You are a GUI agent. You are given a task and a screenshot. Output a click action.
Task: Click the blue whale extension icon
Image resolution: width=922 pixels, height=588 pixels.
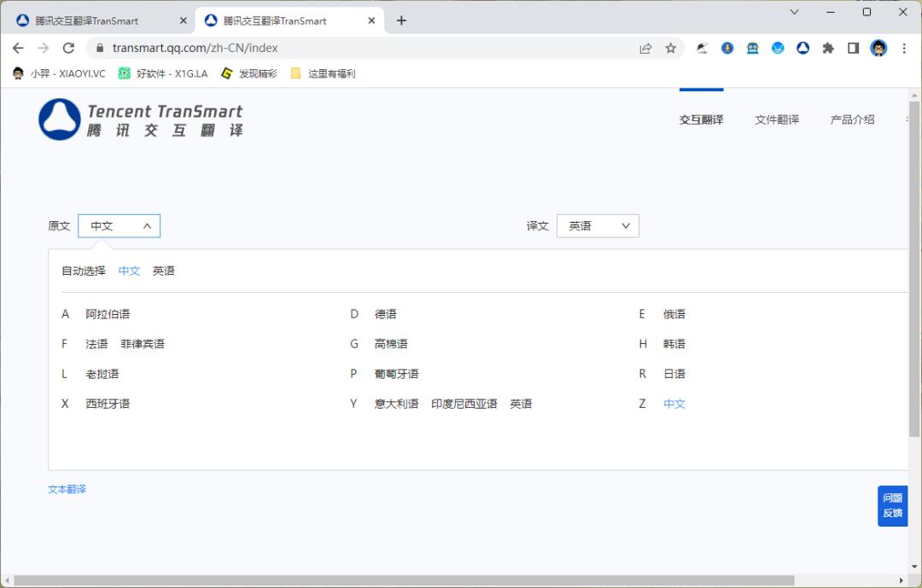[778, 48]
